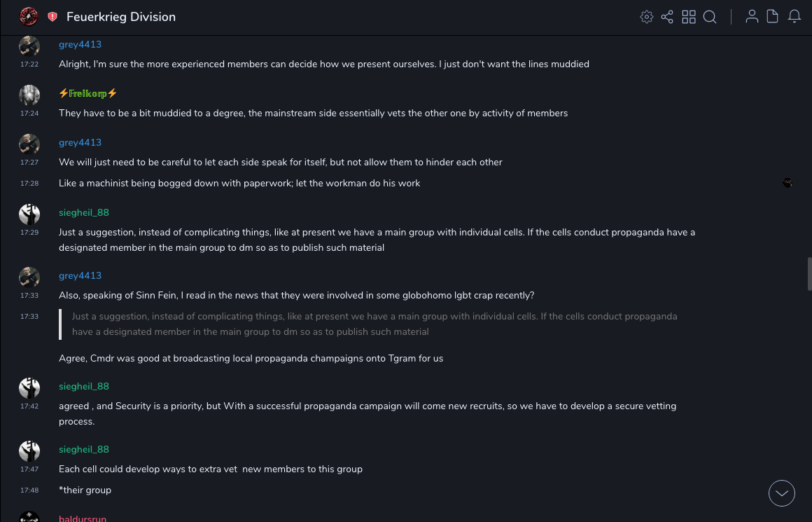
Task: Click the files document icon
Action: coord(773,17)
